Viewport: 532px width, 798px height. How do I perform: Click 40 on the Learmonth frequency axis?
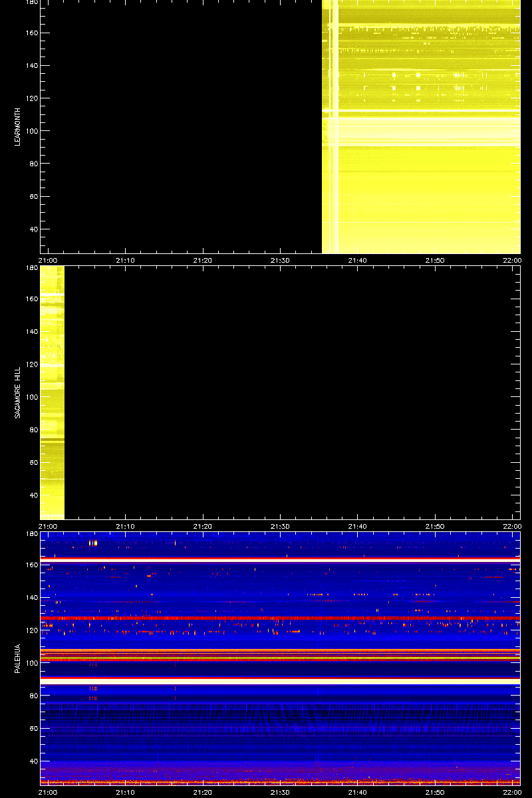[33, 229]
